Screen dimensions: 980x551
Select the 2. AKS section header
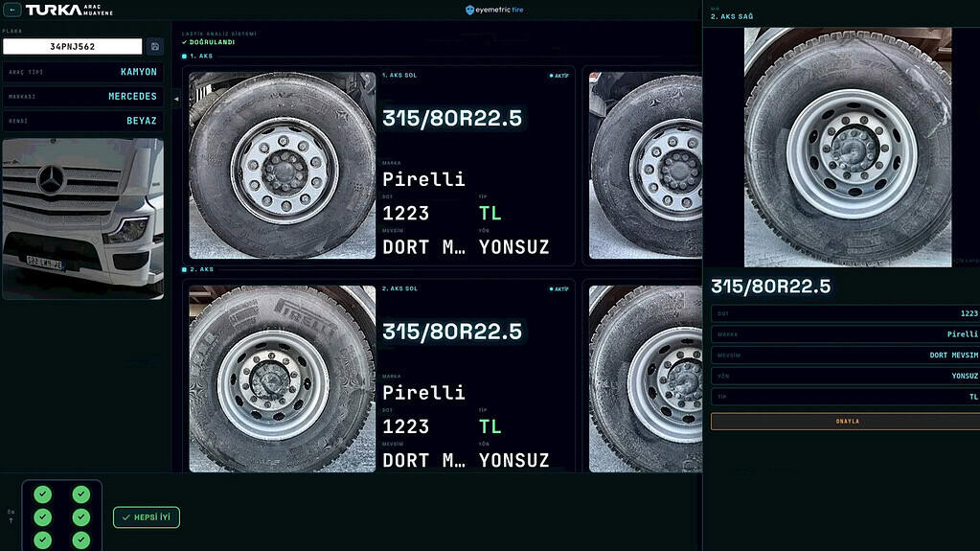197,269
